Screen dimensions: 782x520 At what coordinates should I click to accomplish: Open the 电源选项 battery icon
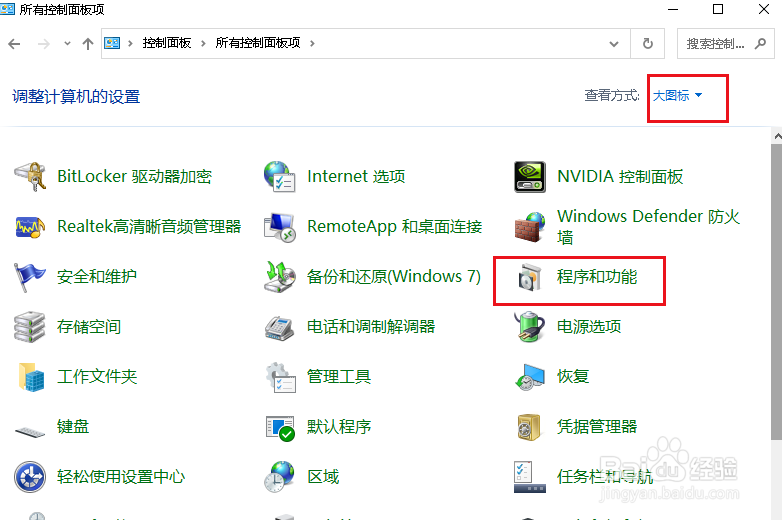point(530,327)
